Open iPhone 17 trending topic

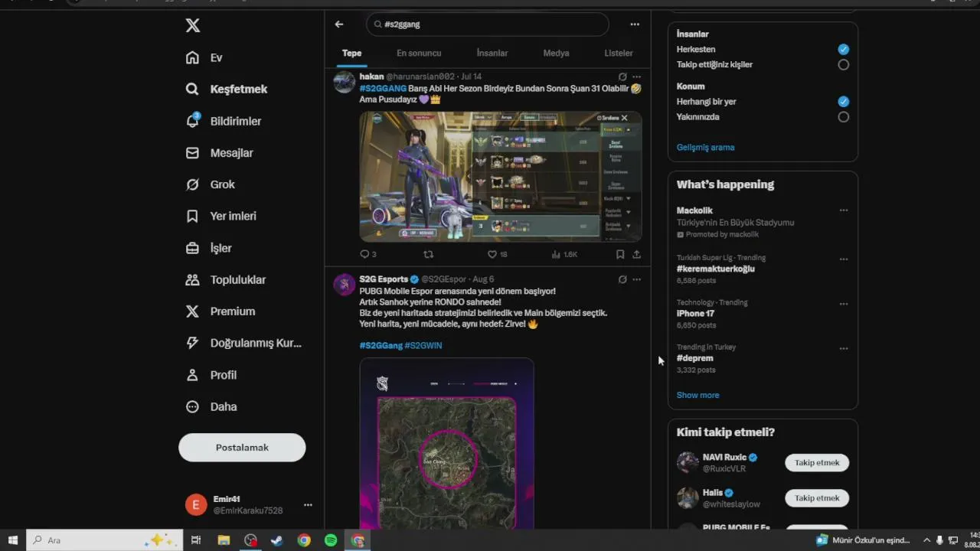pos(763,314)
